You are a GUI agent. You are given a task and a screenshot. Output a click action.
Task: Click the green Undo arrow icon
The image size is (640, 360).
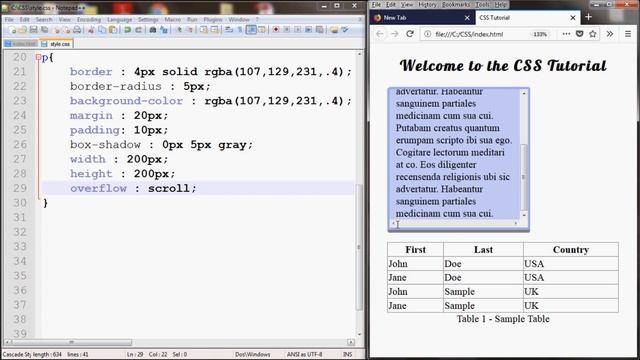(x=127, y=30)
